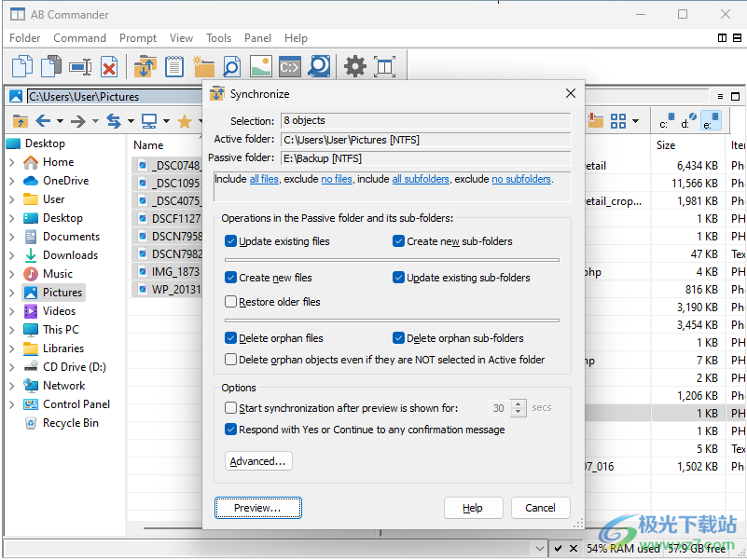Open the view mode dropdown arrow
Screen dimensions: 747x560
[x=635, y=121]
